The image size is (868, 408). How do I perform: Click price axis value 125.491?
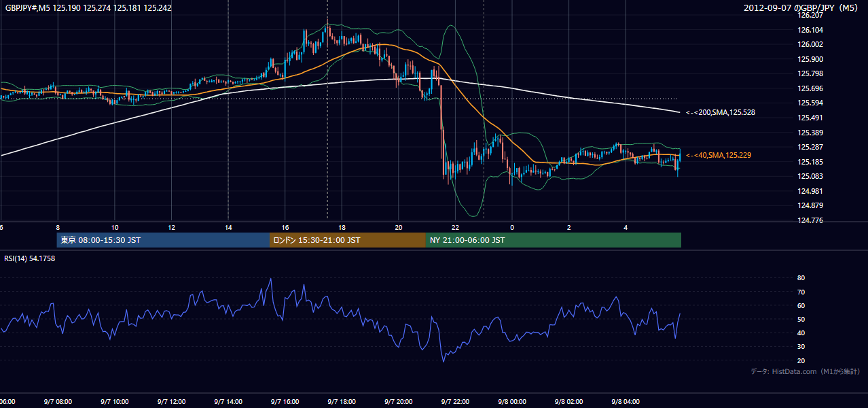pyautogui.click(x=811, y=118)
